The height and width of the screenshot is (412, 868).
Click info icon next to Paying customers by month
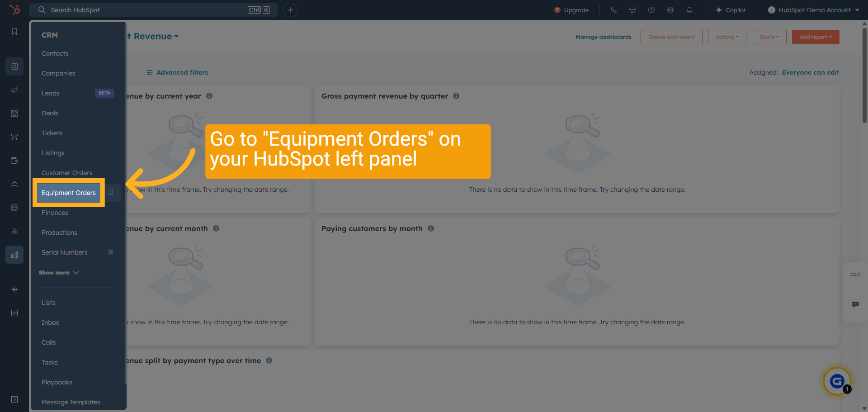(431, 228)
